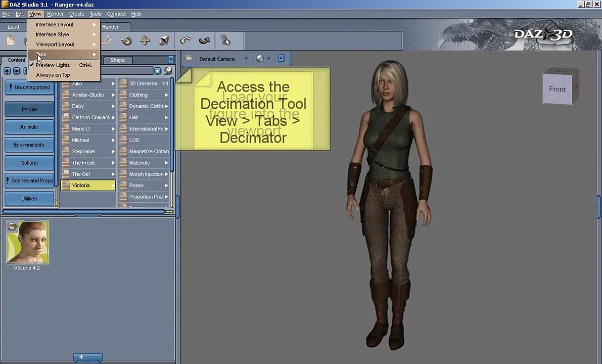Click the Scenes and Props button
Image resolution: width=602 pixels, height=364 pixels.
(29, 180)
